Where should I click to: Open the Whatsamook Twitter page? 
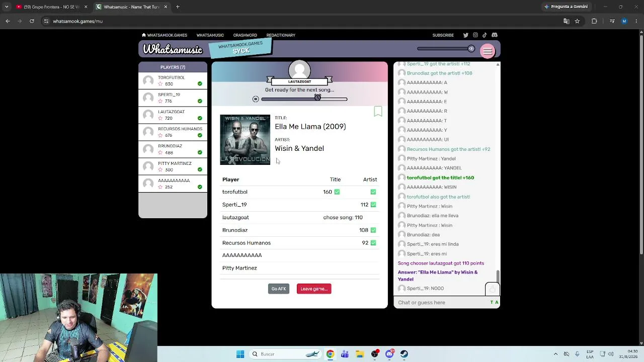click(465, 35)
